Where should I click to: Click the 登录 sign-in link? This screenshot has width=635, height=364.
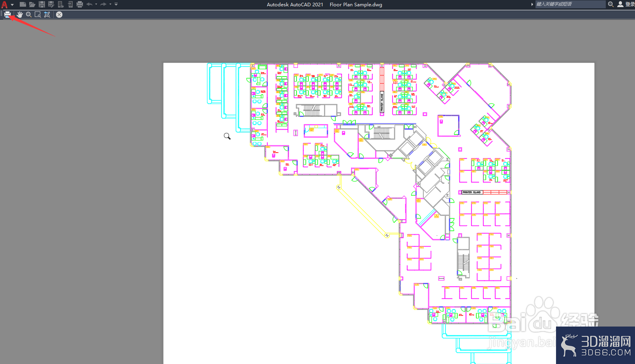[630, 4]
